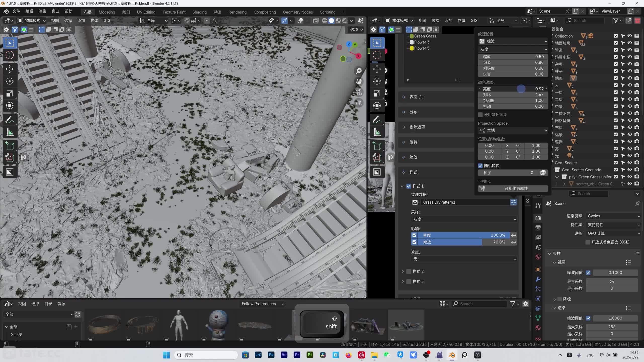Expand the 剔除遮罩 panel

click(x=404, y=127)
